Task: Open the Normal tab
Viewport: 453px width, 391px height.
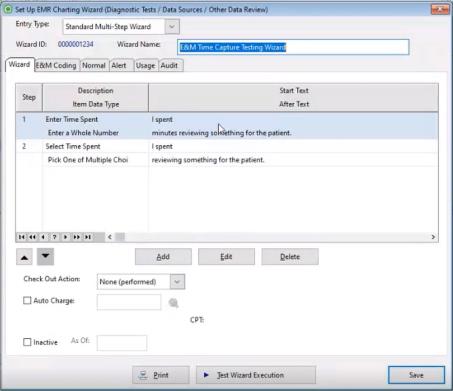Action: 94,65
